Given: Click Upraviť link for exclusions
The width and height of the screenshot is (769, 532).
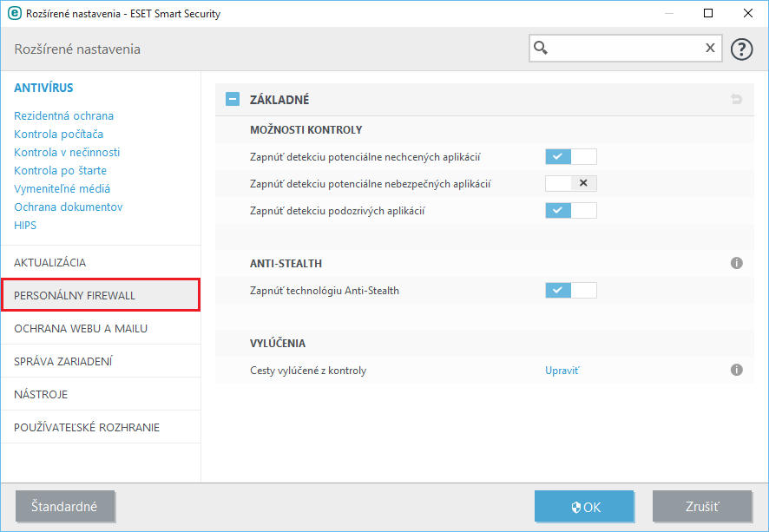Looking at the screenshot, I should coord(562,371).
